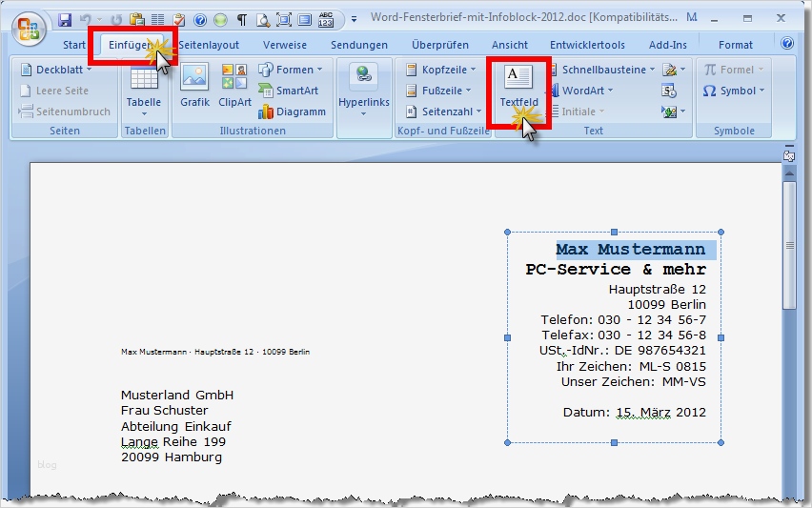
Task: Click the 'Abteilung Einkauf' line
Action: point(176,426)
